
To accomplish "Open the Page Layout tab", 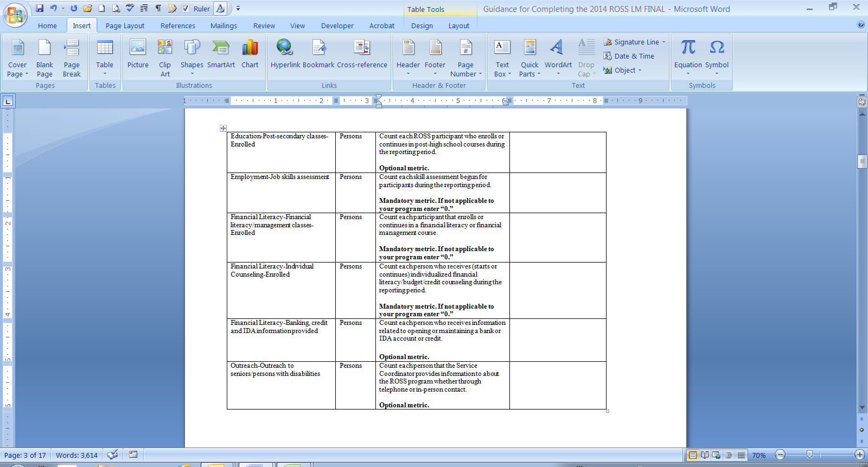I will point(125,25).
